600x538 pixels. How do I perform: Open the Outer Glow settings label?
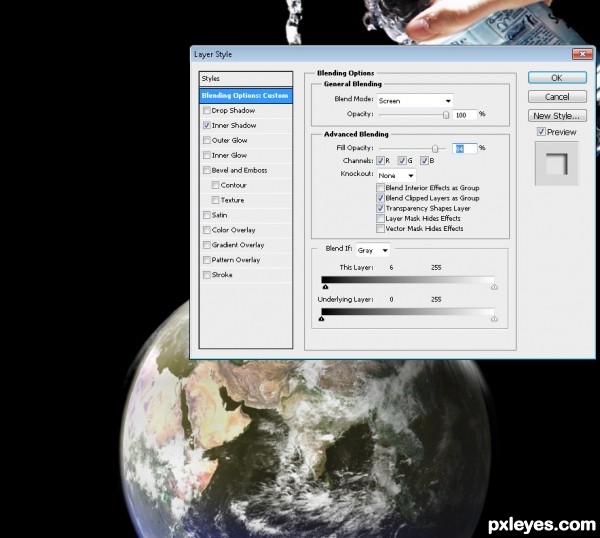click(230, 140)
